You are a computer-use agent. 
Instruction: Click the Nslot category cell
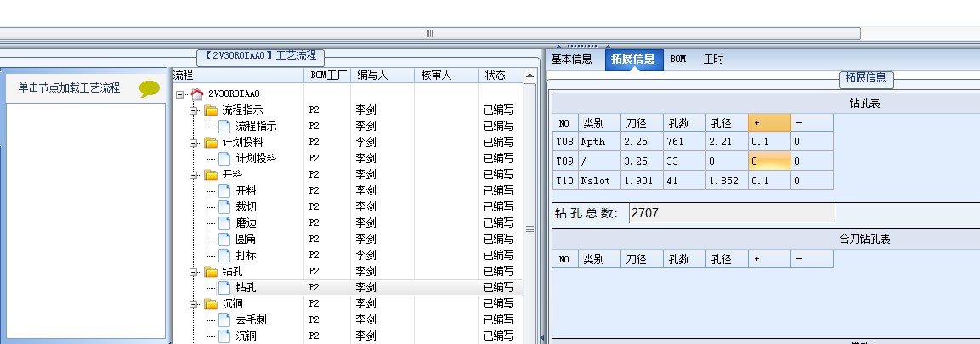(x=599, y=180)
